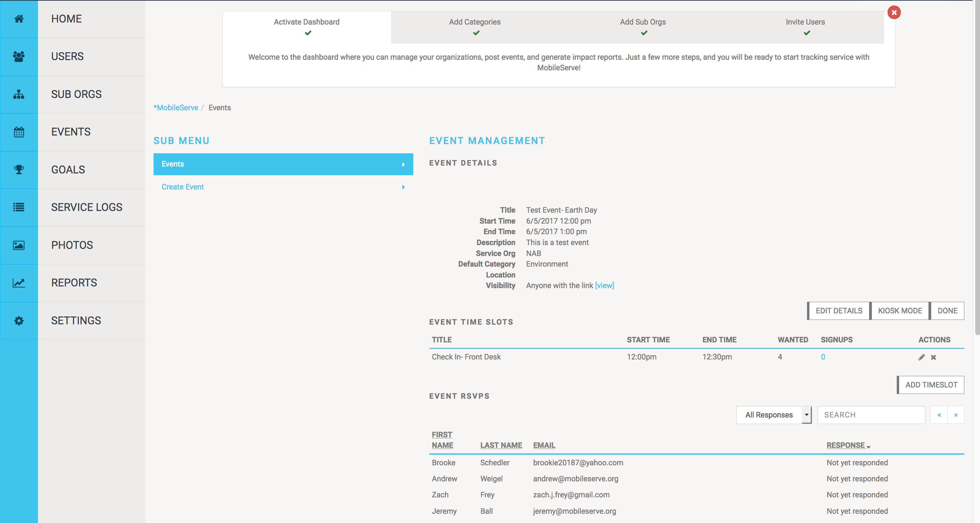Delete the timeslot using the X icon

coord(933,357)
